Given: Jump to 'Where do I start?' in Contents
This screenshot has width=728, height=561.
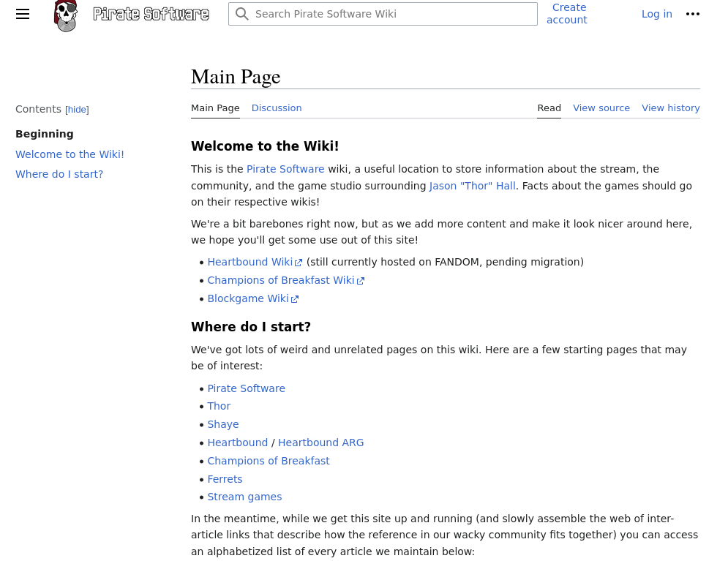Looking at the screenshot, I should (59, 175).
